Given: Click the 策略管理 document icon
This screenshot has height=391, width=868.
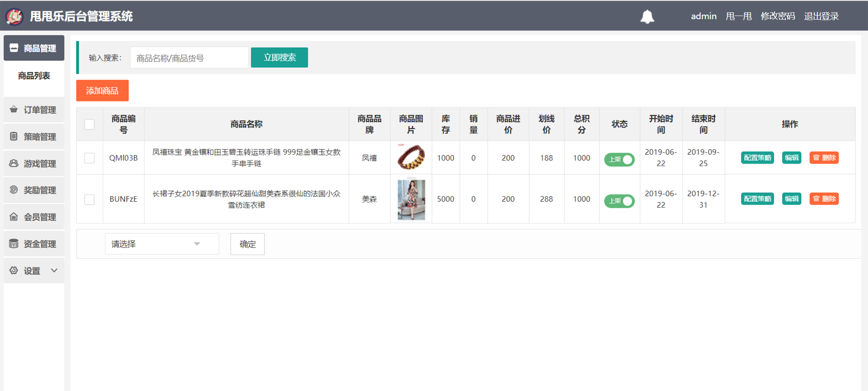Looking at the screenshot, I should tap(13, 136).
